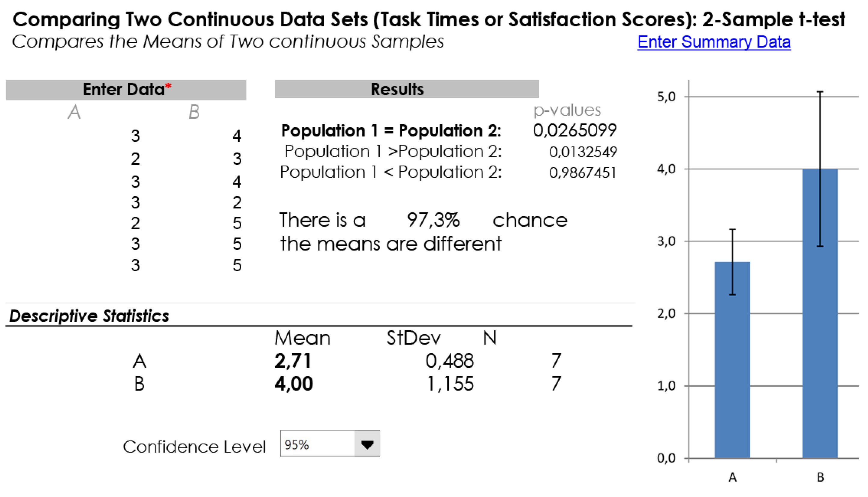Select the cell containing 2 in column B
Screen dimensions: 868x497
(x=237, y=202)
